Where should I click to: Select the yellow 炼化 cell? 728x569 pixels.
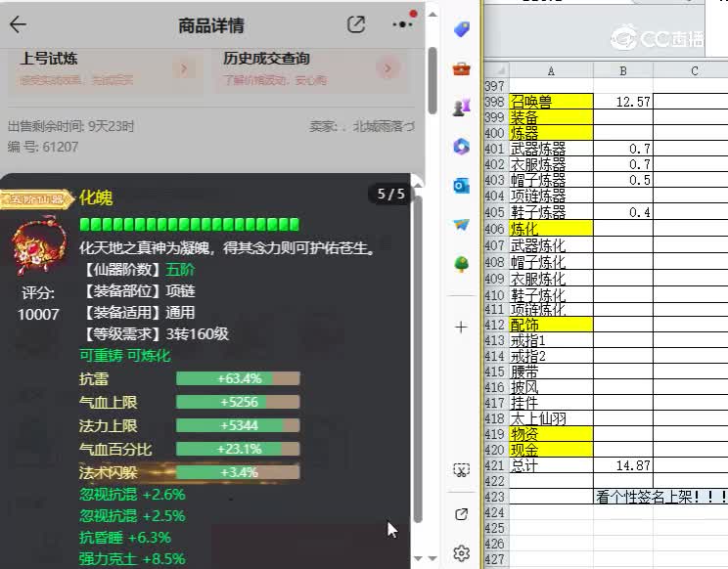[x=551, y=229]
